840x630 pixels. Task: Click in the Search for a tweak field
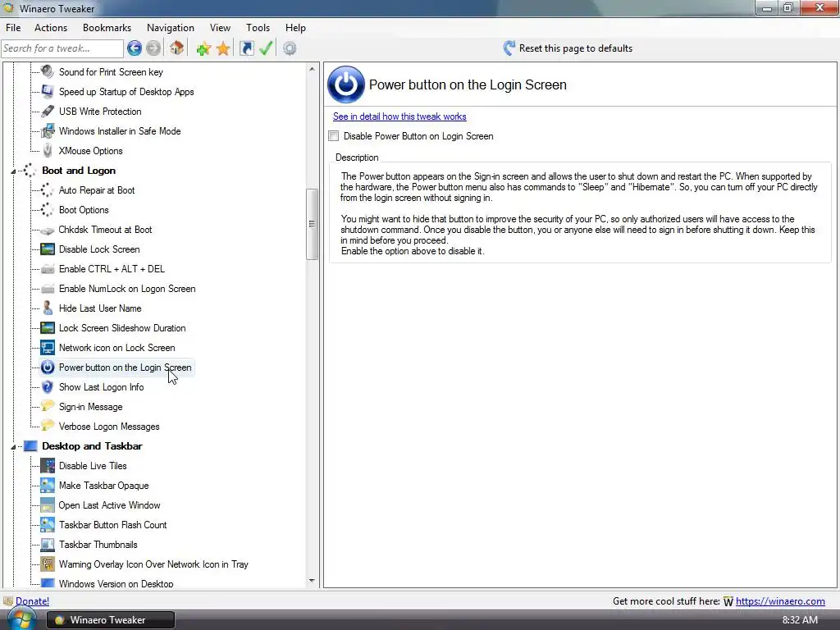click(x=62, y=48)
